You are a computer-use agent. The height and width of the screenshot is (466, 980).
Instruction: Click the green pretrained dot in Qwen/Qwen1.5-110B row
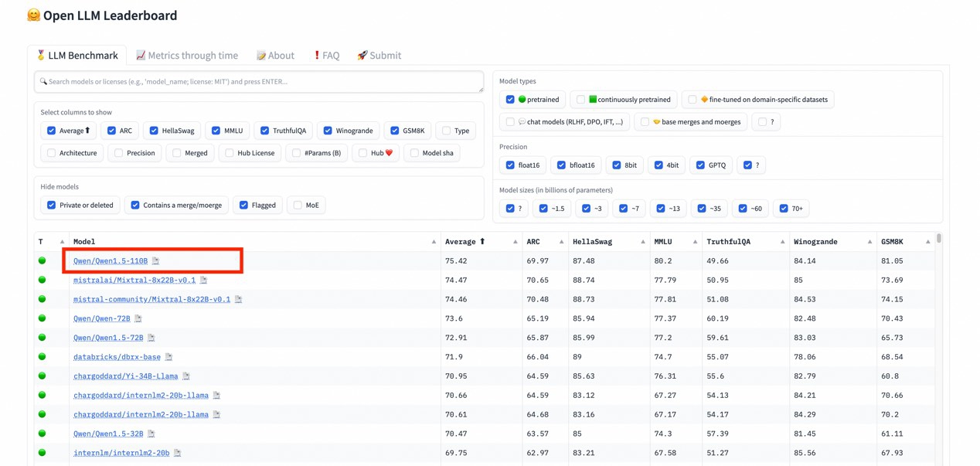tap(43, 261)
